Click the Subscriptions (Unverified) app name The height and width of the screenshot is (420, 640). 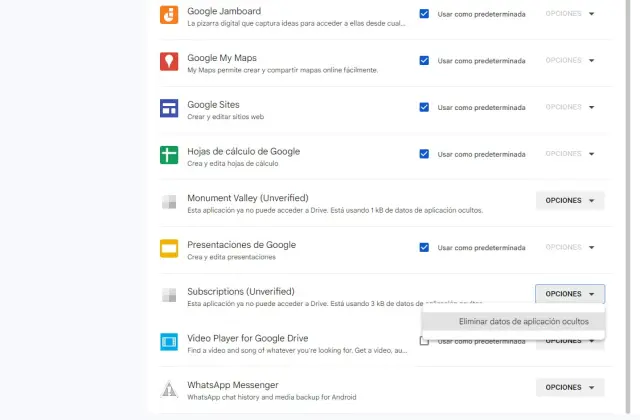(x=247, y=291)
